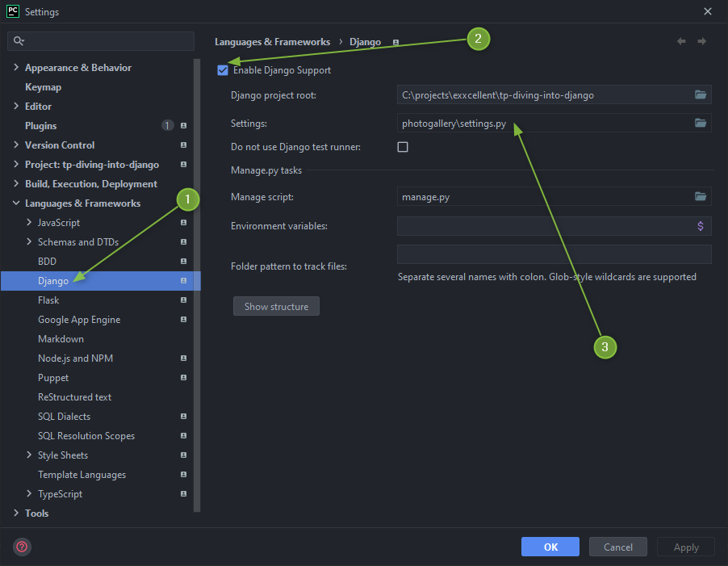This screenshot has height=566, width=728.
Task: Click the Cancel button
Action: (618, 547)
